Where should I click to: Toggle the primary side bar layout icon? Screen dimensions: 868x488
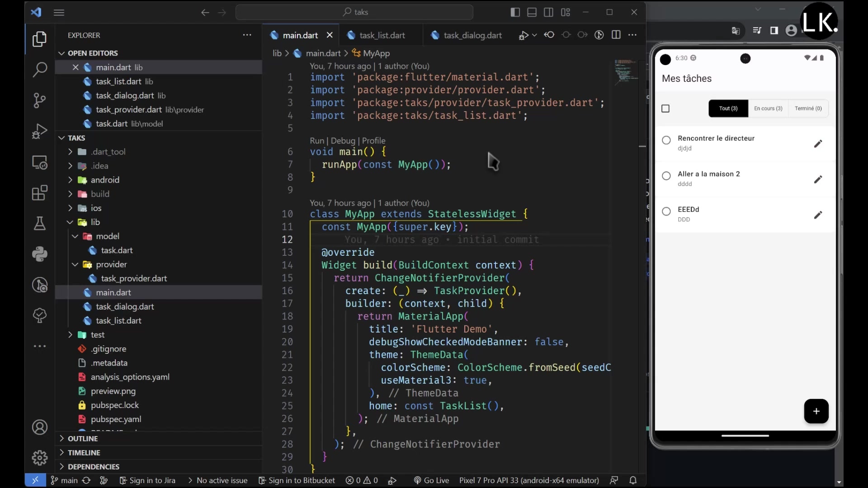(515, 12)
